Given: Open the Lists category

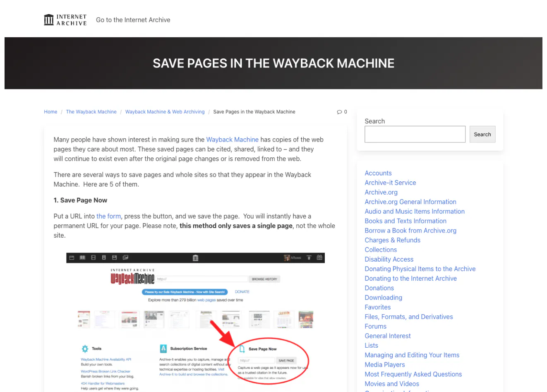Looking at the screenshot, I should (371, 345).
